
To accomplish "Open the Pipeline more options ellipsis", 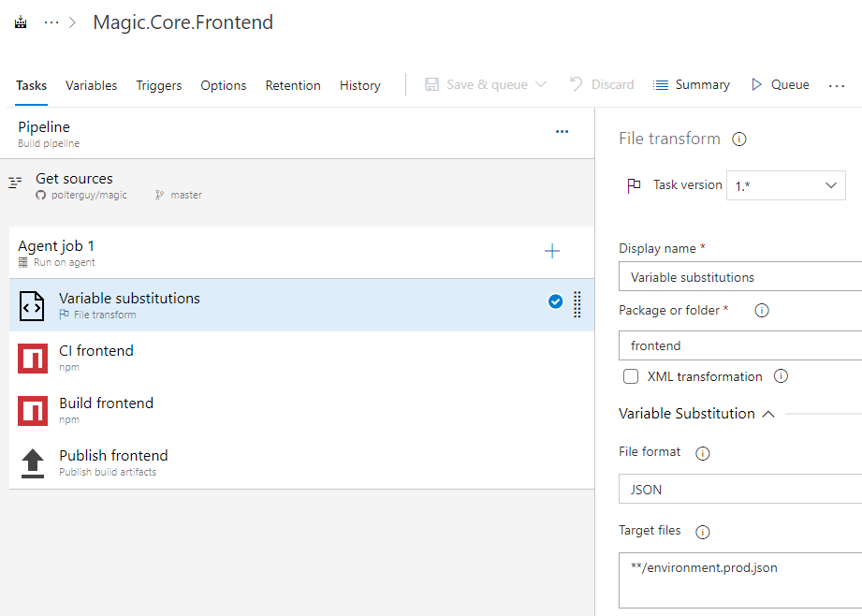I will (x=562, y=132).
